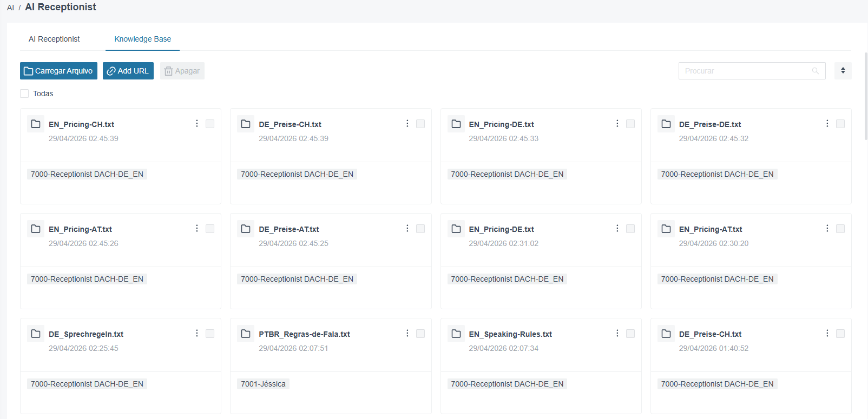Open three-dot menu of DE_Preise-DE.txt
This screenshot has width=868, height=419.
pyautogui.click(x=827, y=123)
